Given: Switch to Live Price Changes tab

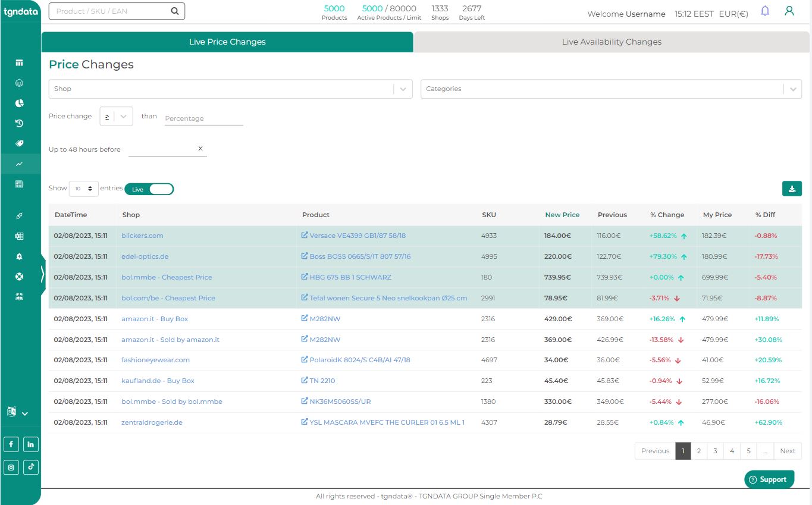Looking at the screenshot, I should [227, 42].
